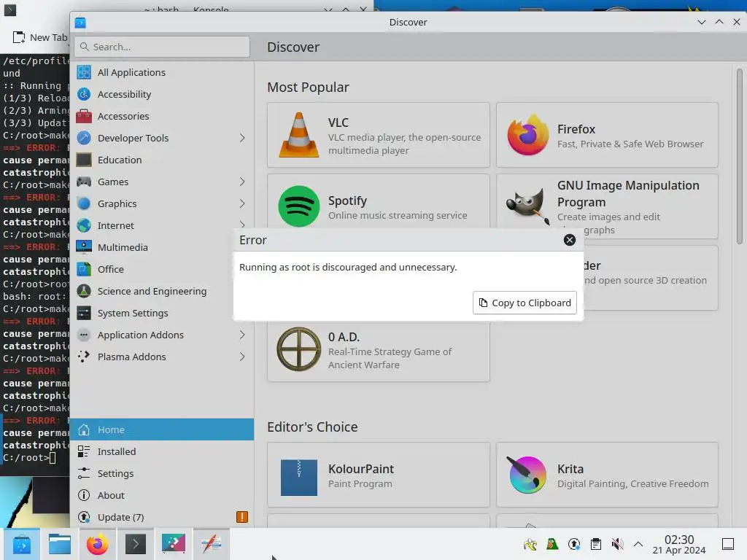Open the 0 A.D. game card title
The image size is (747, 560).
coord(344,337)
